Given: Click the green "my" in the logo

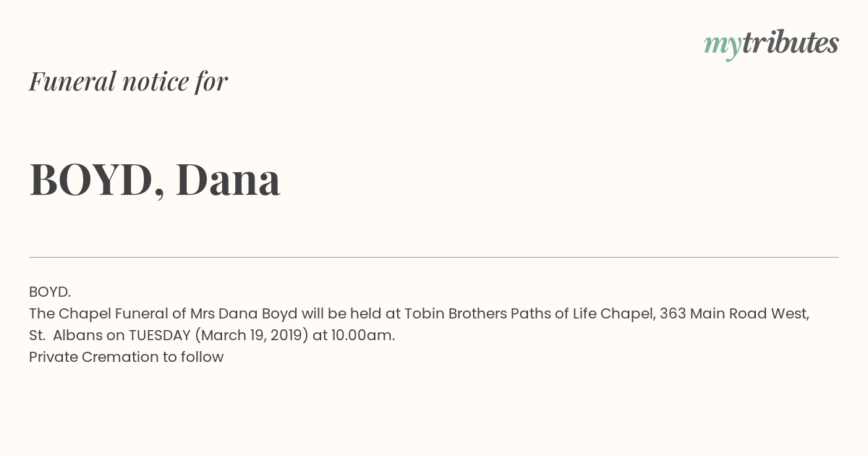Looking at the screenshot, I should 722,45.
